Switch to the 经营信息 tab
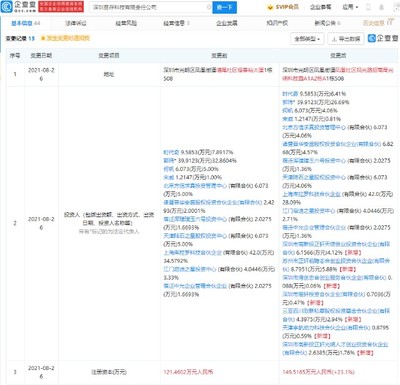 176,23
